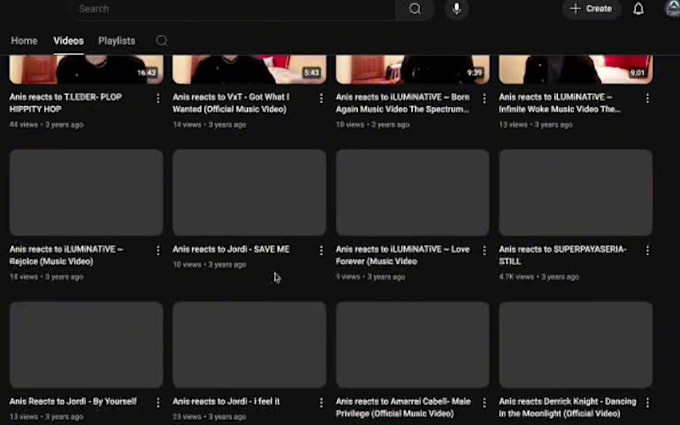Open options menu for iLUMiNATiVE Infinite Woke video
Viewport: 680px width, 425px height.
click(x=647, y=98)
